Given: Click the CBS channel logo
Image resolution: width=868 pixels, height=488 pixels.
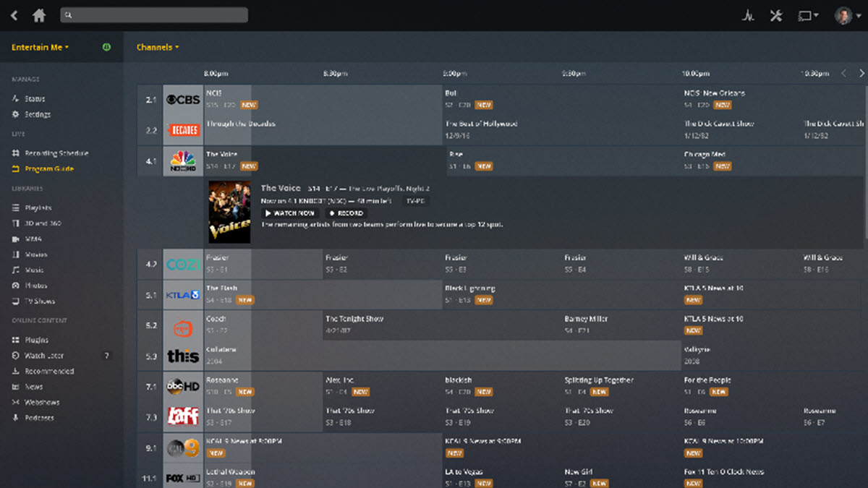Looking at the screenshot, I should [x=183, y=100].
